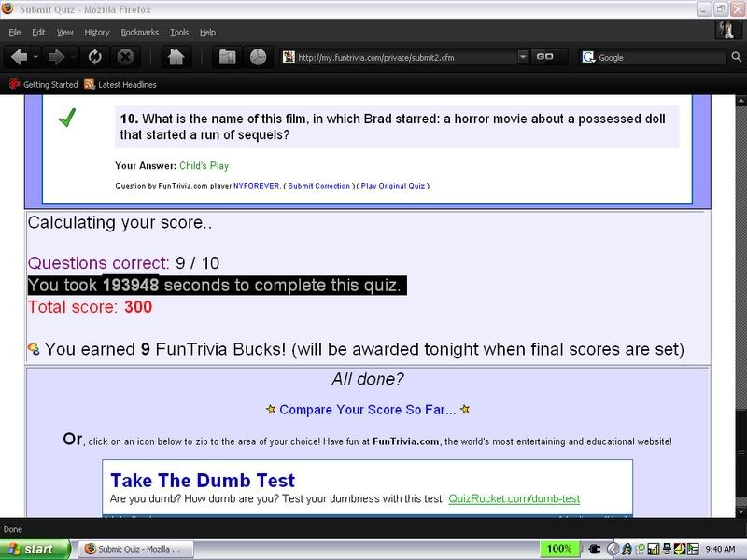Click the QuizRocket.com/dumb-test link

[x=514, y=498]
